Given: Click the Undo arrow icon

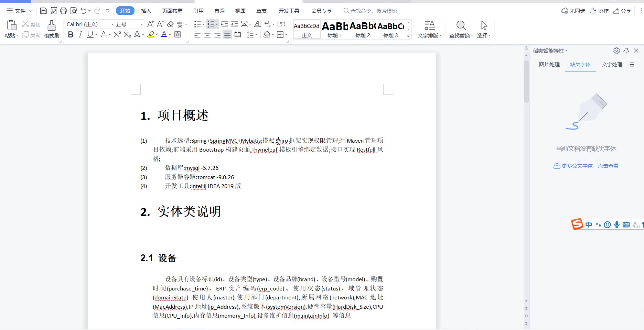Looking at the screenshot, I should (x=83, y=11).
